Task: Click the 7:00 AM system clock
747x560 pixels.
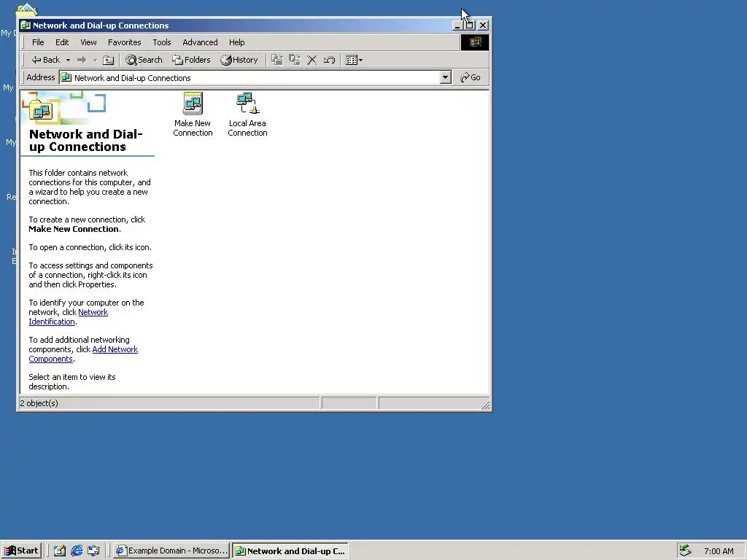Action: click(719, 551)
